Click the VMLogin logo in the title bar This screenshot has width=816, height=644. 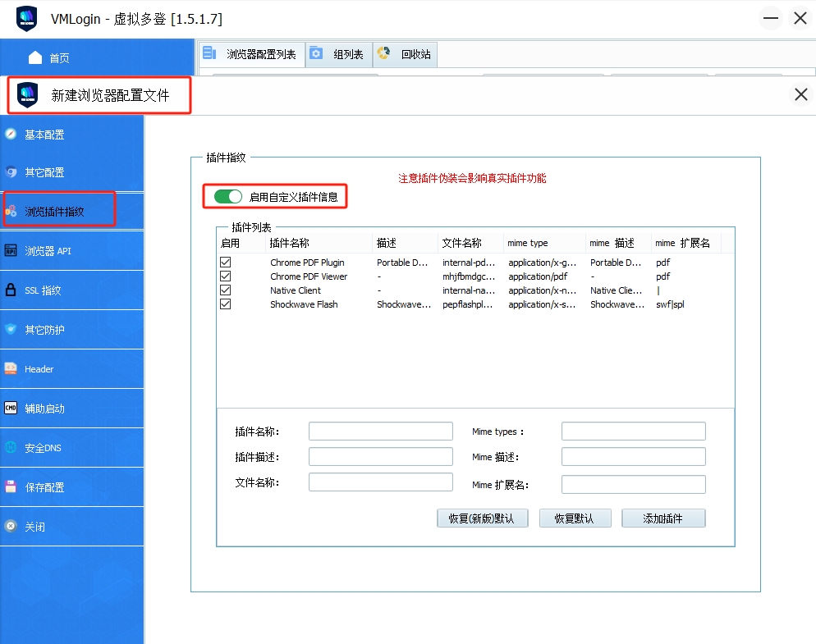(26, 19)
